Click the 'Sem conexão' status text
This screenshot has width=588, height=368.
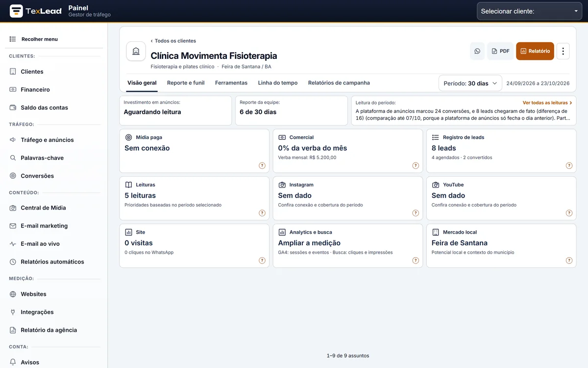[x=147, y=148]
